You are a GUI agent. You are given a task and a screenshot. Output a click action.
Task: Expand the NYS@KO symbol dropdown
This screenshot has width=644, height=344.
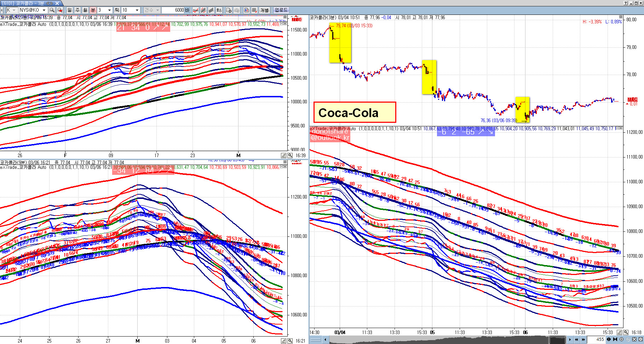point(44,10)
